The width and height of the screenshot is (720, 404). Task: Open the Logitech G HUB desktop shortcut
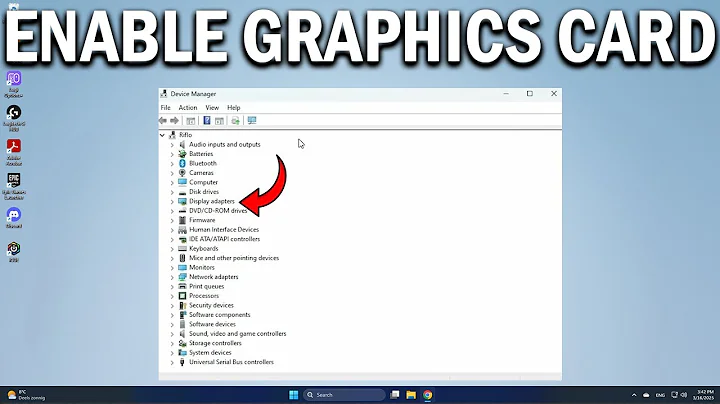pyautogui.click(x=14, y=118)
